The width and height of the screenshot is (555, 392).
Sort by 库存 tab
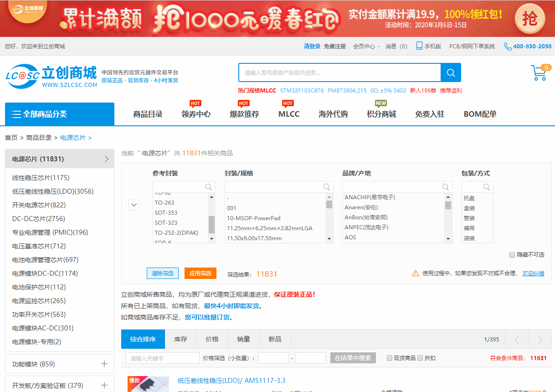181,339
